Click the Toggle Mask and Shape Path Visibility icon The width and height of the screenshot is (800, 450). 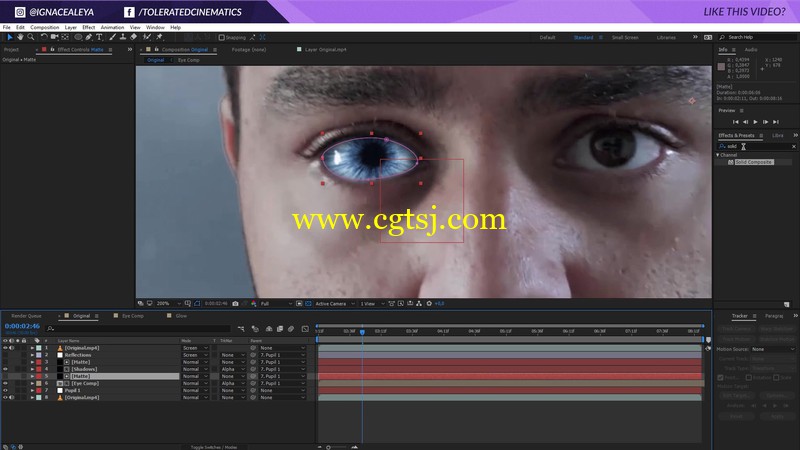pyautogui.click(x=197, y=304)
